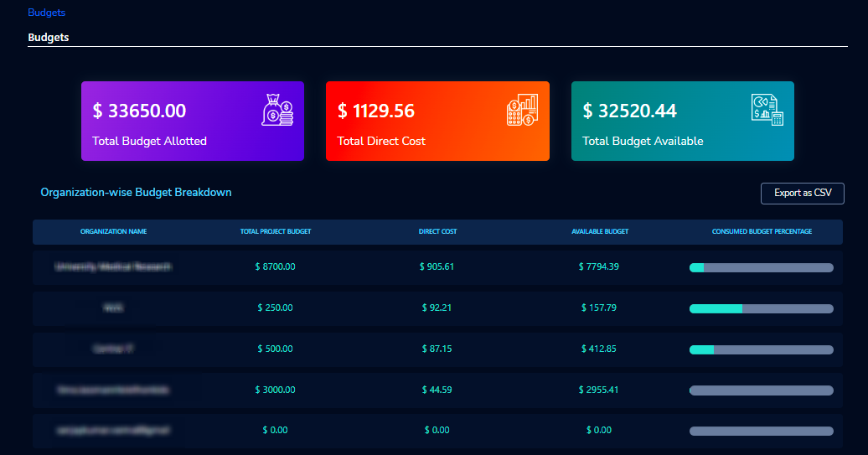Image resolution: width=868 pixels, height=455 pixels.
Task: Click the consumed budget progress bar in the $ 8700.00 row
Action: (x=761, y=268)
